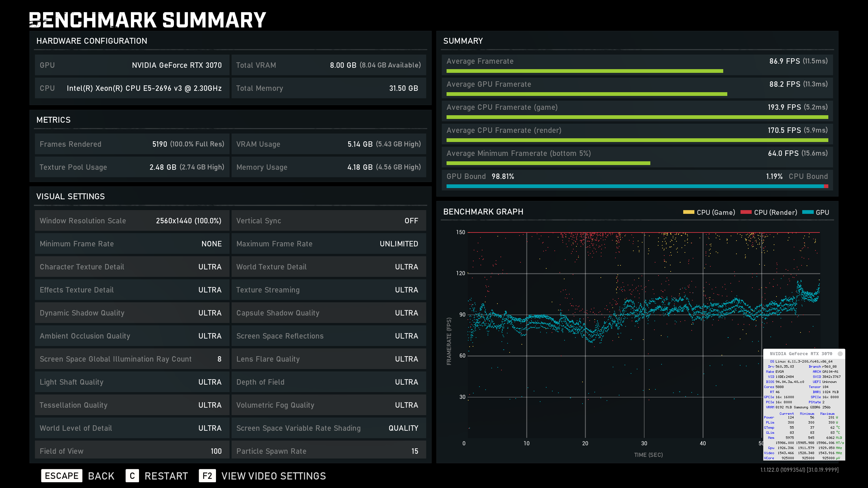The image size is (868, 488).
Task: Click the Average CPU Framerate (game) bar
Action: [637, 117]
